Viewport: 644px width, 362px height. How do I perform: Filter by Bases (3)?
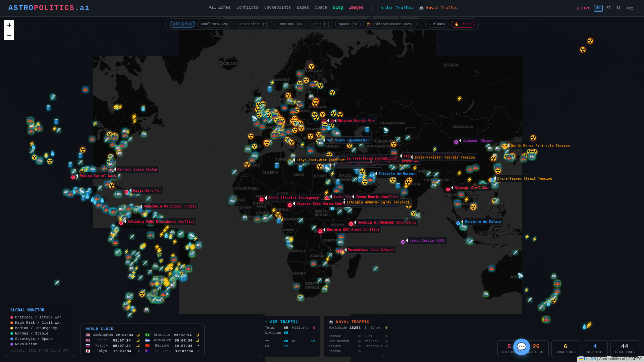pos(320,24)
